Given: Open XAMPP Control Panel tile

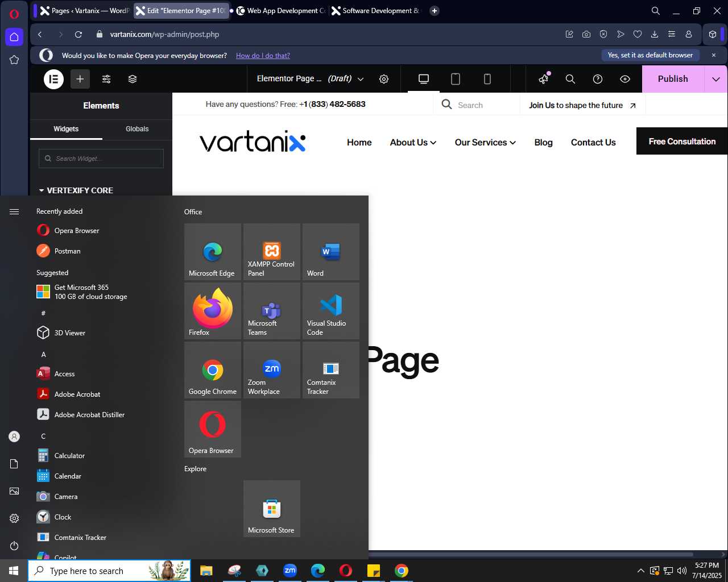Looking at the screenshot, I should (x=272, y=252).
